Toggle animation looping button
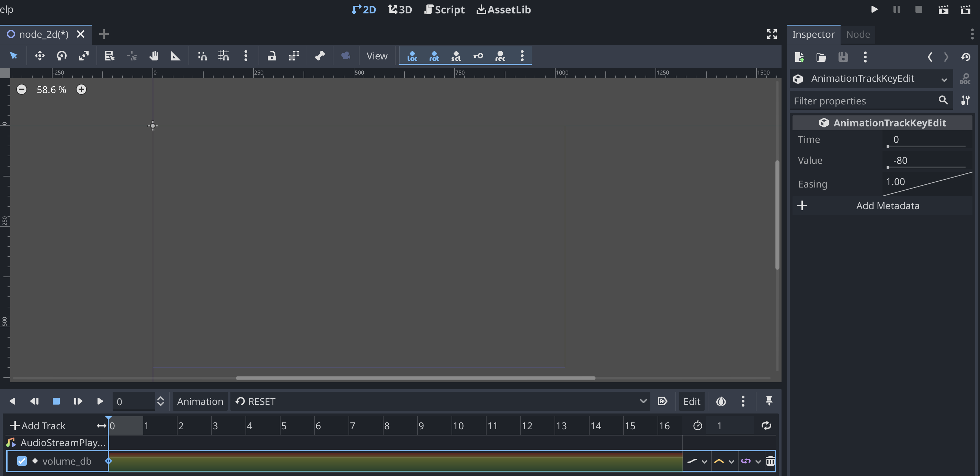The width and height of the screenshot is (980, 476). [766, 426]
